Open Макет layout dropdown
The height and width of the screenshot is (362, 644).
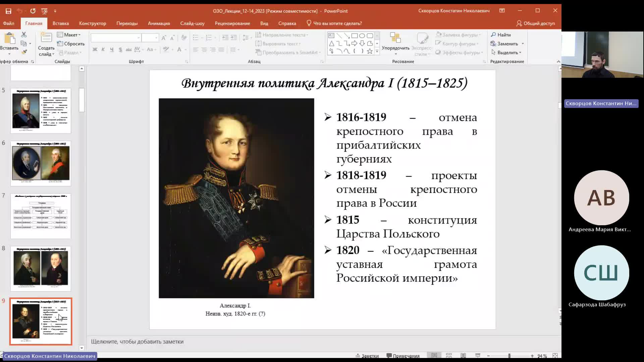[69, 35]
